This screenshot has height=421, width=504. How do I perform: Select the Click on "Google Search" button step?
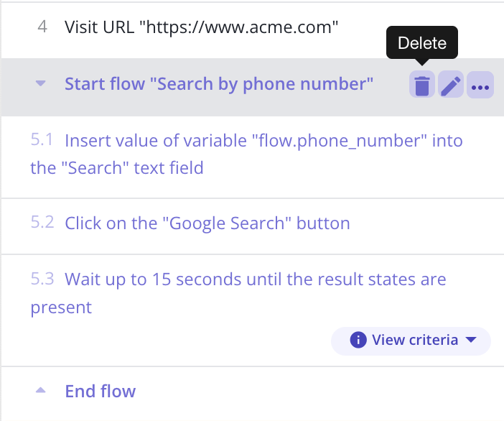click(x=207, y=223)
